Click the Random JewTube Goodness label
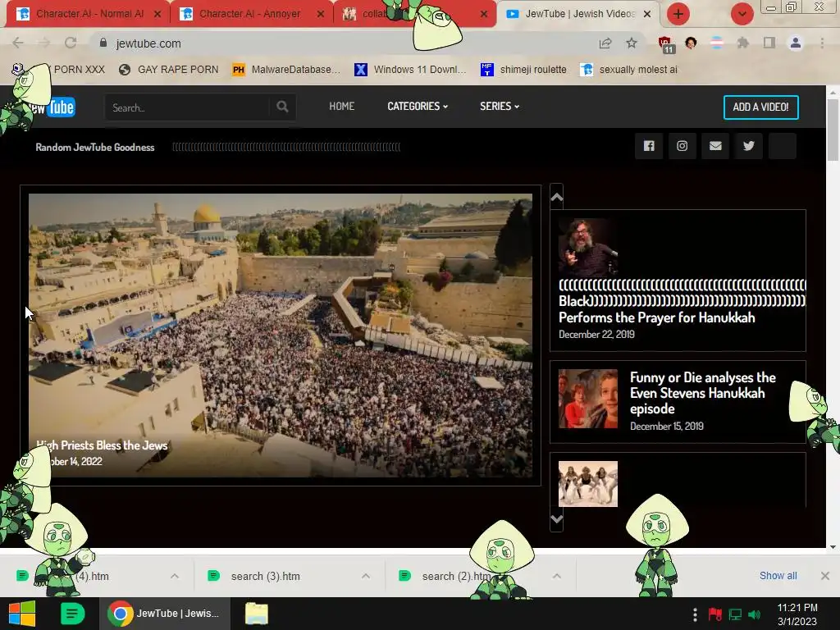This screenshot has width=840, height=630. pos(95,147)
